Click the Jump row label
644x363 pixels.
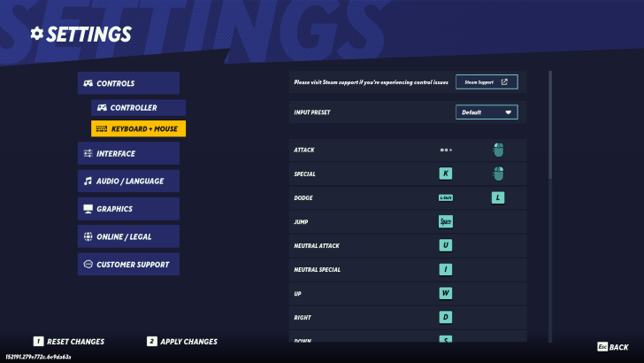pyautogui.click(x=301, y=222)
